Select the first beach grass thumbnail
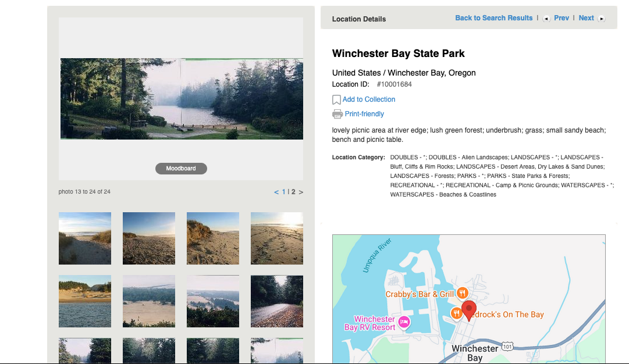Image resolution: width=629 pixels, height=364 pixels. click(x=85, y=238)
